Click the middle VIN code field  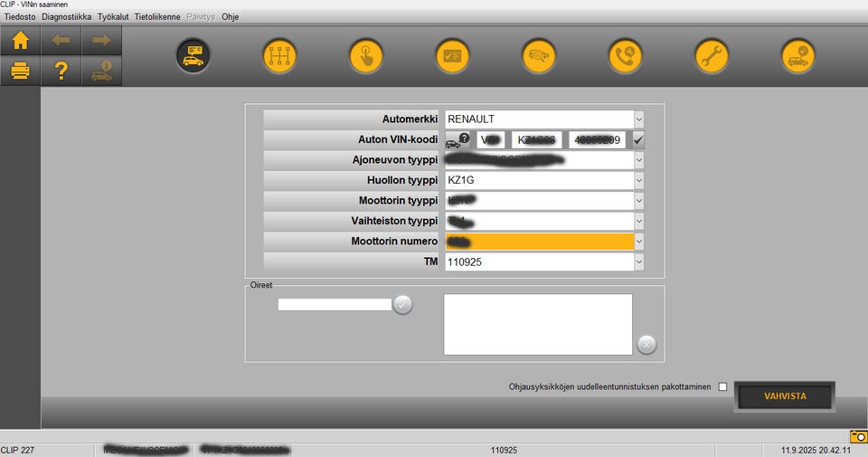536,140
